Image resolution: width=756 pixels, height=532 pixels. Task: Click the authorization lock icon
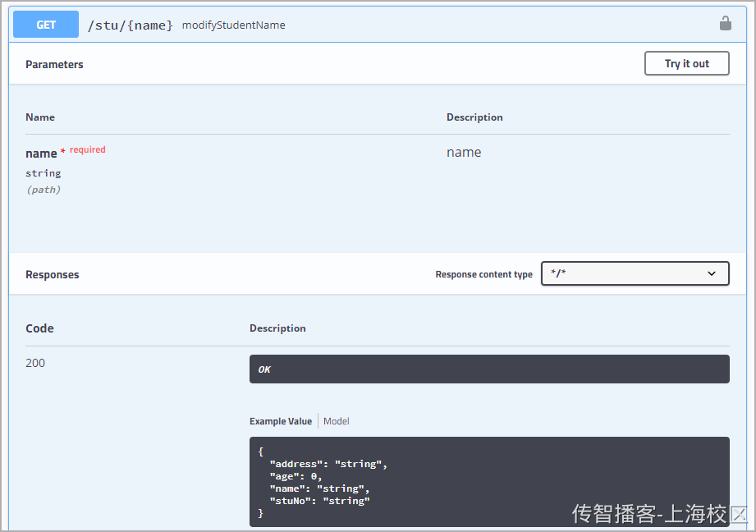click(x=725, y=23)
